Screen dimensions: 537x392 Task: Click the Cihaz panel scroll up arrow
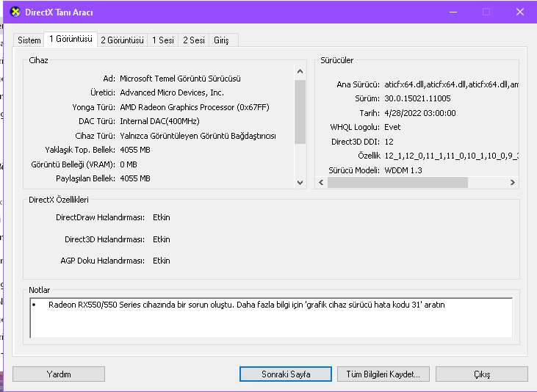(300, 71)
